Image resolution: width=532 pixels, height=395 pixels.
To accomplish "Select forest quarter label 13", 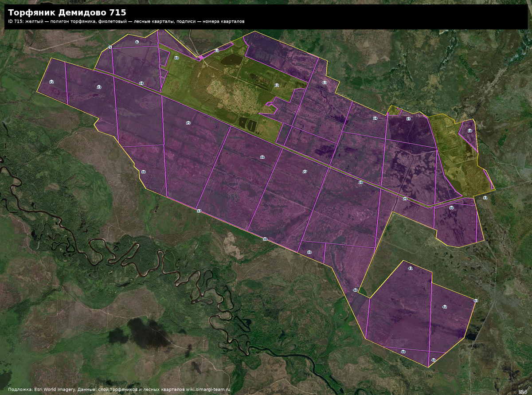I will 325,83.
